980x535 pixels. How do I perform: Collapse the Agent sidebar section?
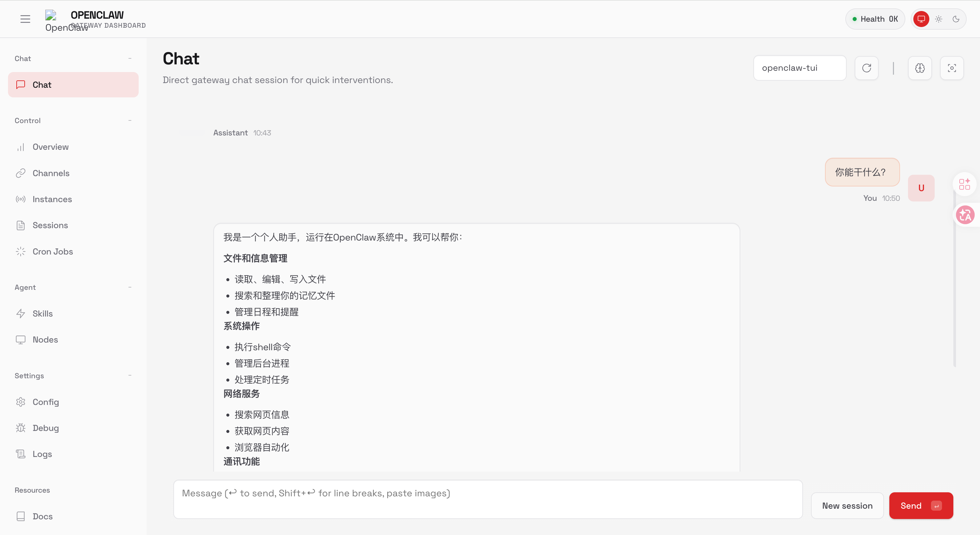coord(130,288)
